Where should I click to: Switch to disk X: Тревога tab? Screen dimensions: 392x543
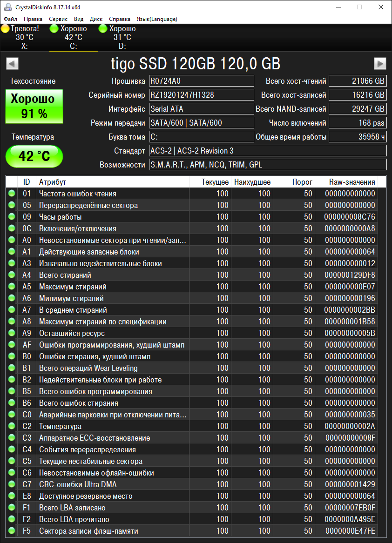(x=24, y=37)
